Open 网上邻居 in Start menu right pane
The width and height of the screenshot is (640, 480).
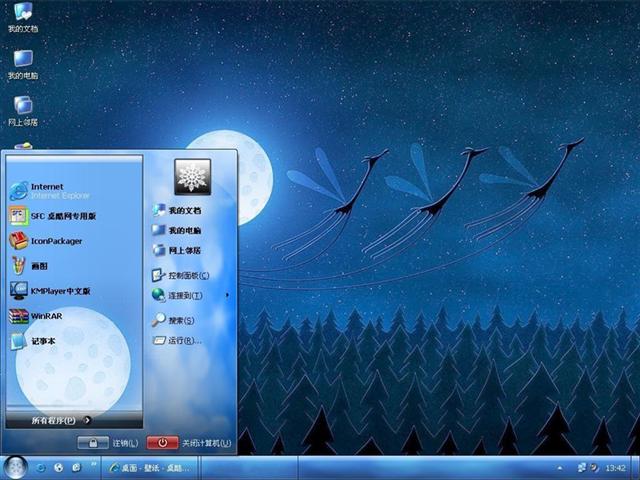point(177,250)
